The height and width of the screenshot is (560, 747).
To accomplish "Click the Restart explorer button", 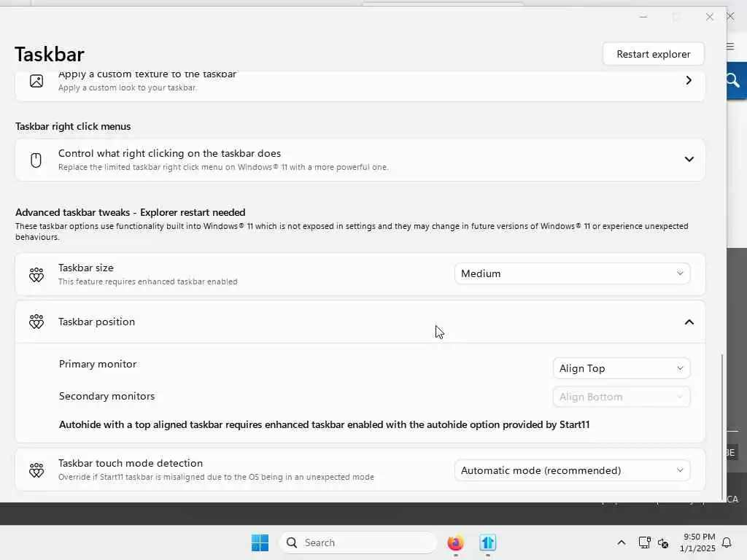I will coord(653,54).
